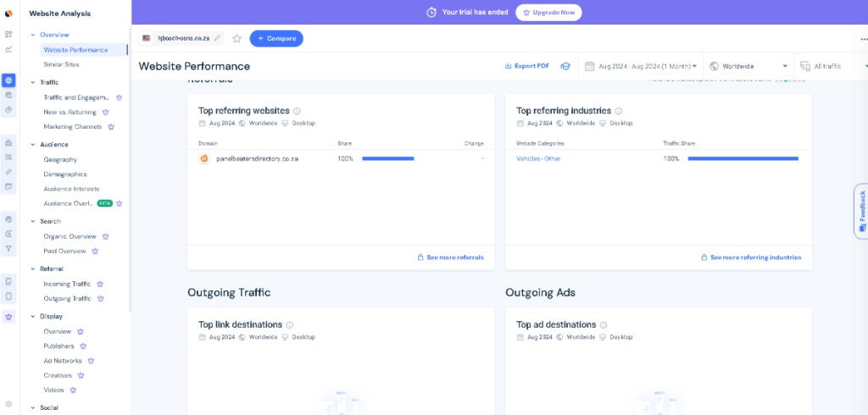Open the All traffic dropdown

[x=832, y=66]
